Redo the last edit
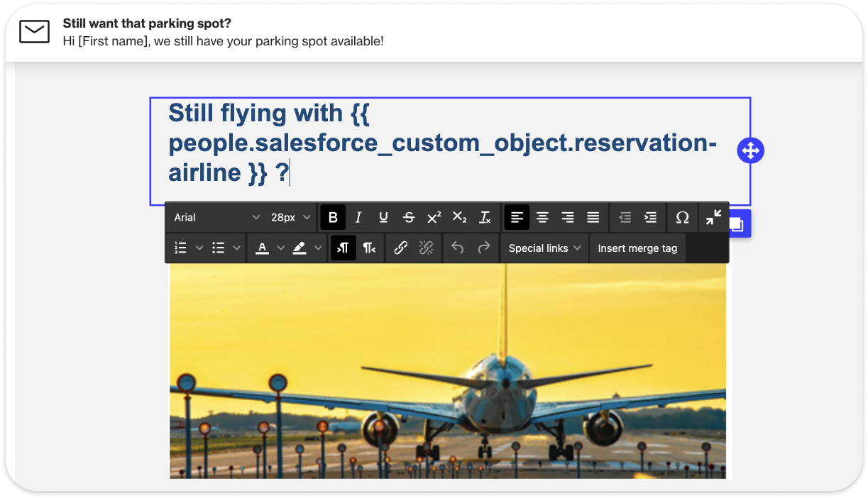The height and width of the screenshot is (498, 868). coord(483,248)
